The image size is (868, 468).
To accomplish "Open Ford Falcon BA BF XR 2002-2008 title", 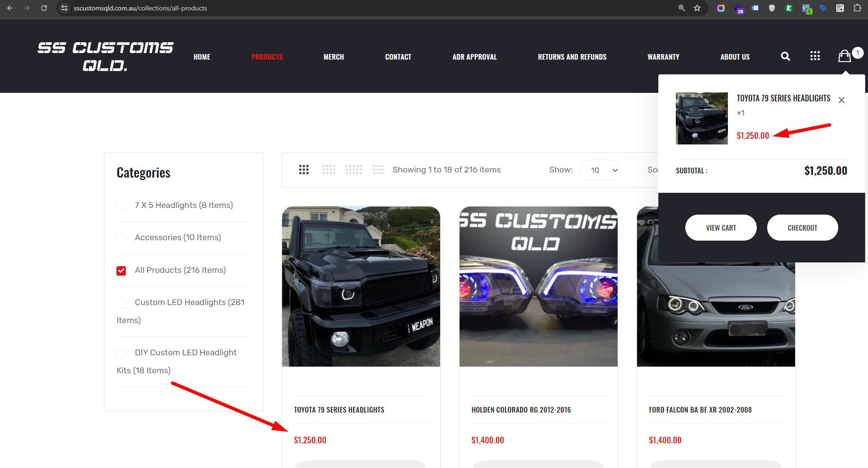I will 700,410.
